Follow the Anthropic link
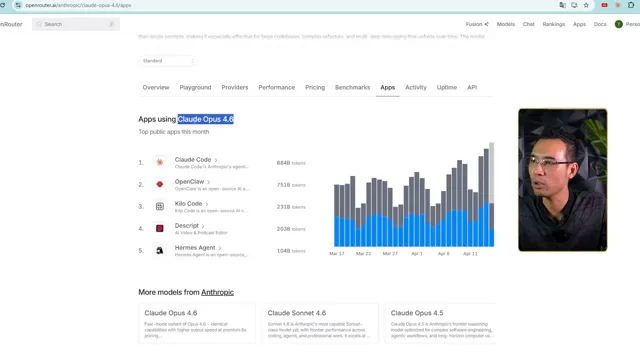The width and height of the screenshot is (640, 360). click(218, 292)
